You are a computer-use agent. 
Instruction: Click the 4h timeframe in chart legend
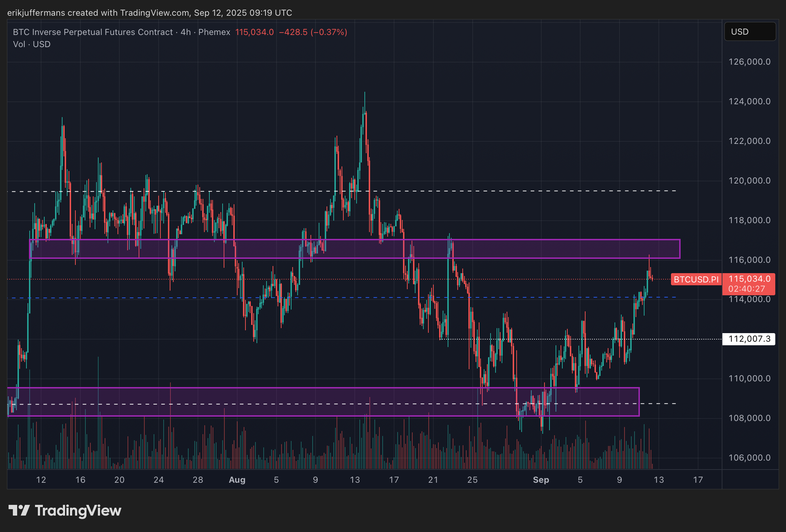(185, 32)
